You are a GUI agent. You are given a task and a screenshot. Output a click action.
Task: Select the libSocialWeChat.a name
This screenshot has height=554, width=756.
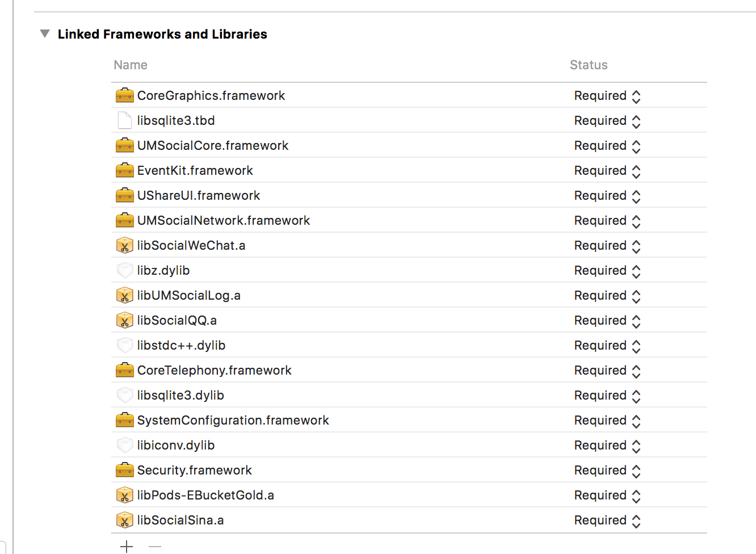click(x=191, y=245)
